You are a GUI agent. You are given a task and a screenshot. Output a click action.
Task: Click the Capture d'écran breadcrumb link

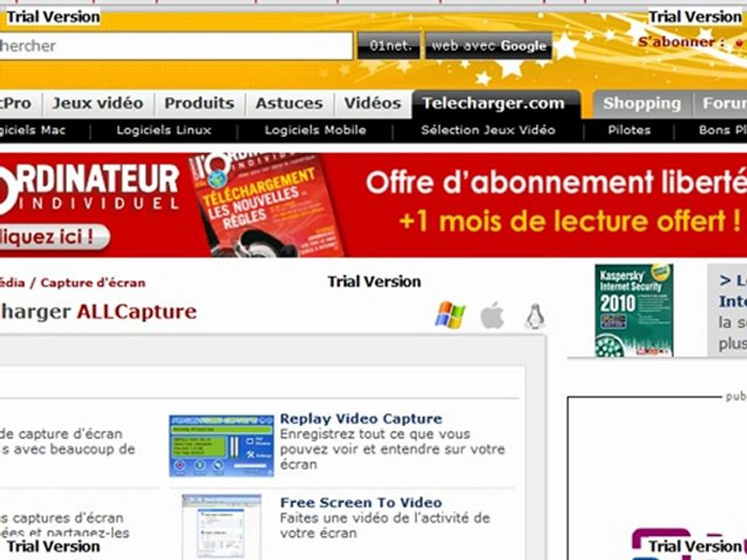click(x=93, y=283)
